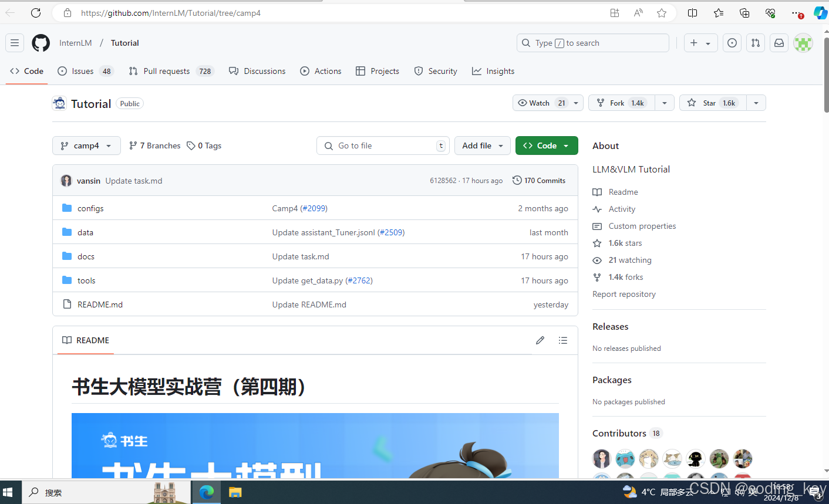
Task: Click first contributor avatar
Action: tap(602, 458)
